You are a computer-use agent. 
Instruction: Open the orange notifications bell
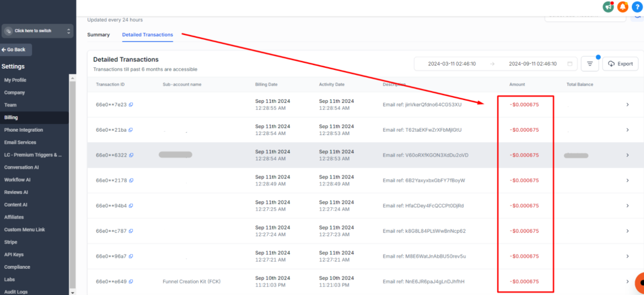point(622,7)
